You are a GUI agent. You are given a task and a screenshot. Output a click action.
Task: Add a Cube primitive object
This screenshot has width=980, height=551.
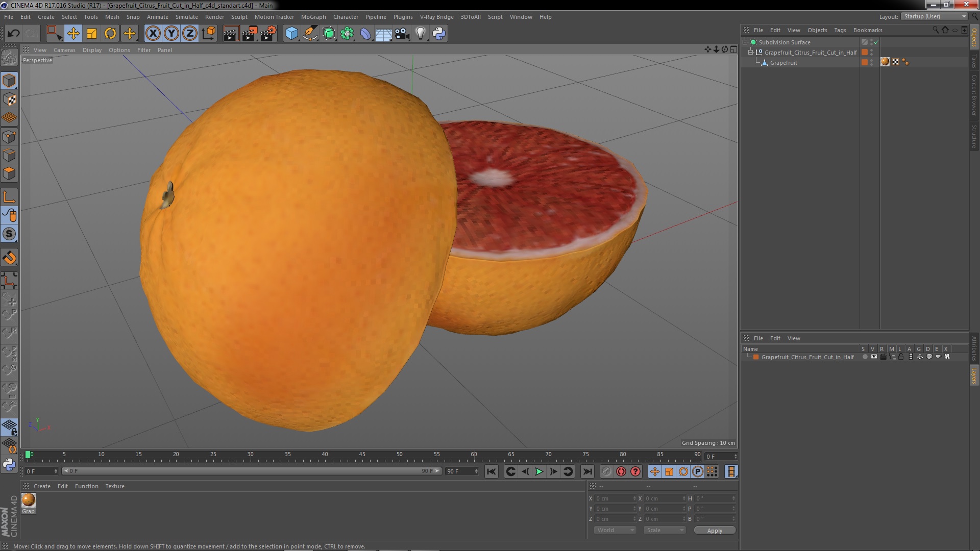pos(291,34)
